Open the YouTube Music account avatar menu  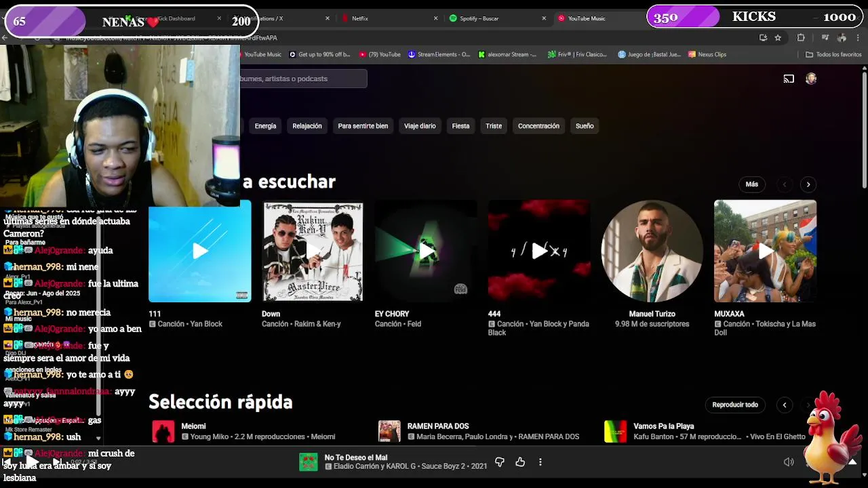point(811,79)
